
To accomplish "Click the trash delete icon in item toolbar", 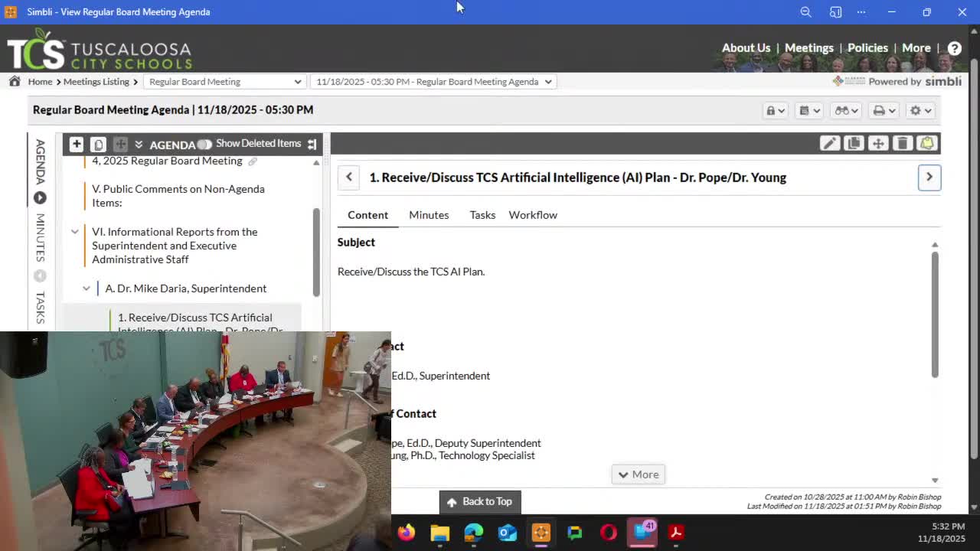I will (x=903, y=144).
